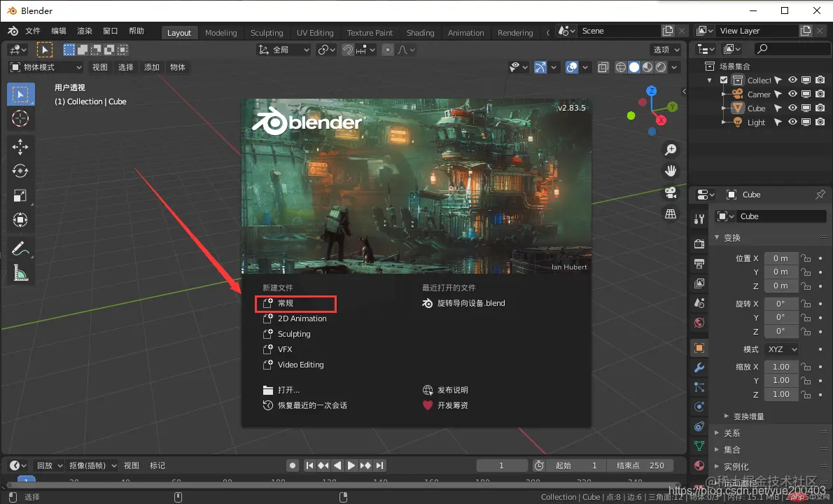Open the Physics properties tab

tap(699, 407)
